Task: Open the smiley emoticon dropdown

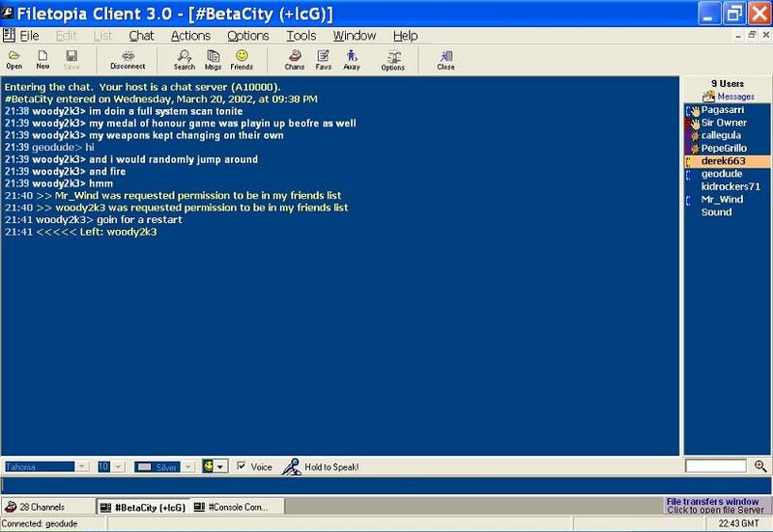Action: point(221,467)
